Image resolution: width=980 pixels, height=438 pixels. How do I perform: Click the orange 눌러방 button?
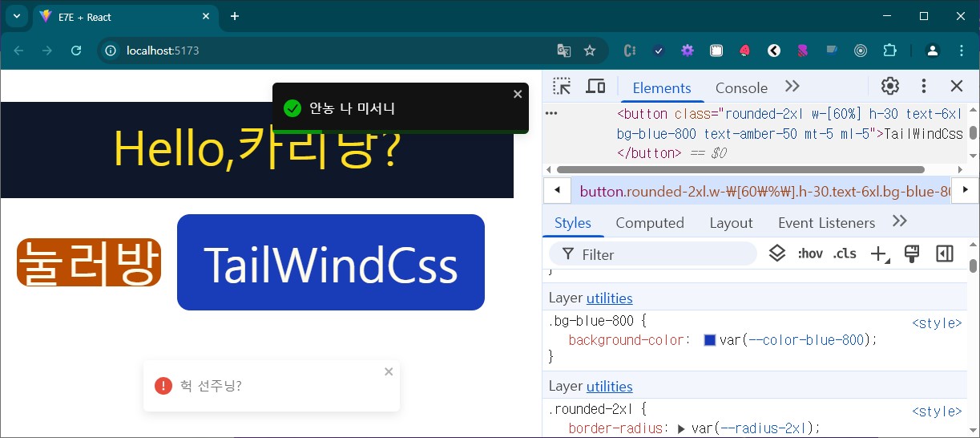[89, 262]
